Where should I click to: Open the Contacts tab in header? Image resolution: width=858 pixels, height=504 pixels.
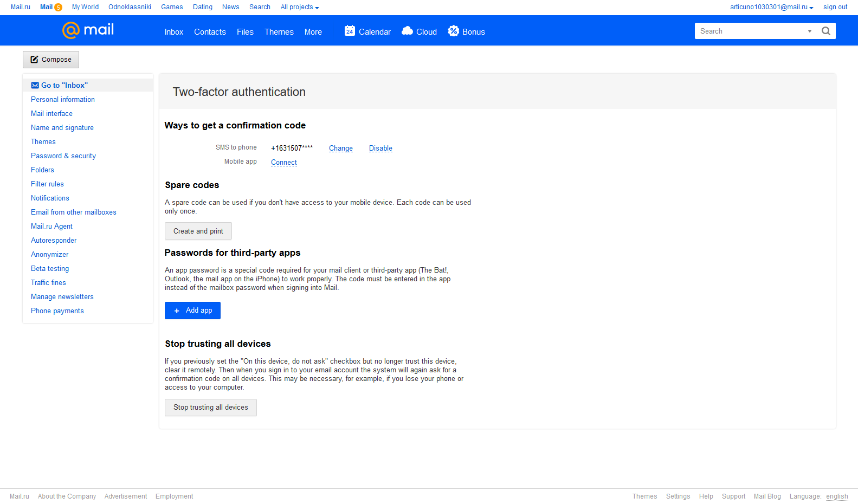(x=210, y=32)
